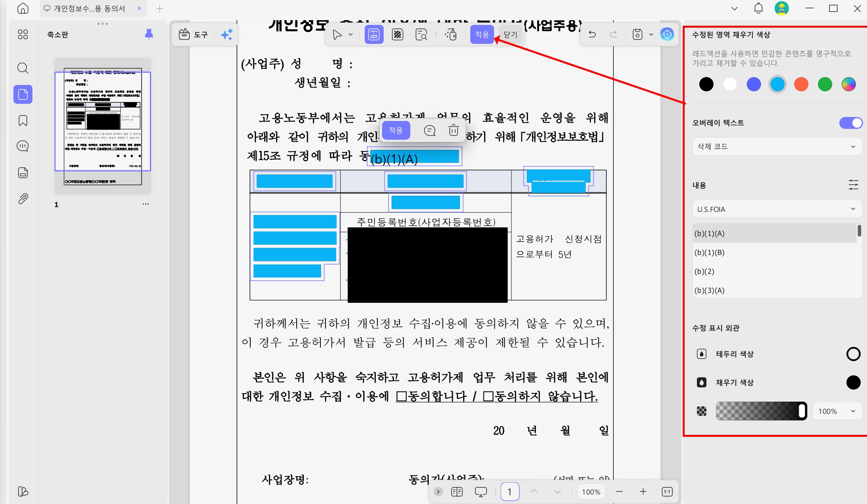Open the zoom 100% dropdown
Viewport: 867px width, 504px height.
(x=591, y=492)
